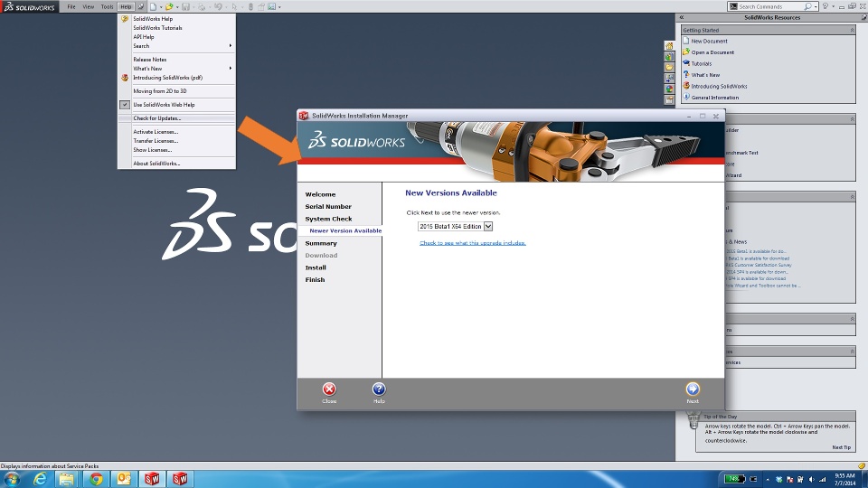Click the status bar gold tag icon

click(862, 466)
